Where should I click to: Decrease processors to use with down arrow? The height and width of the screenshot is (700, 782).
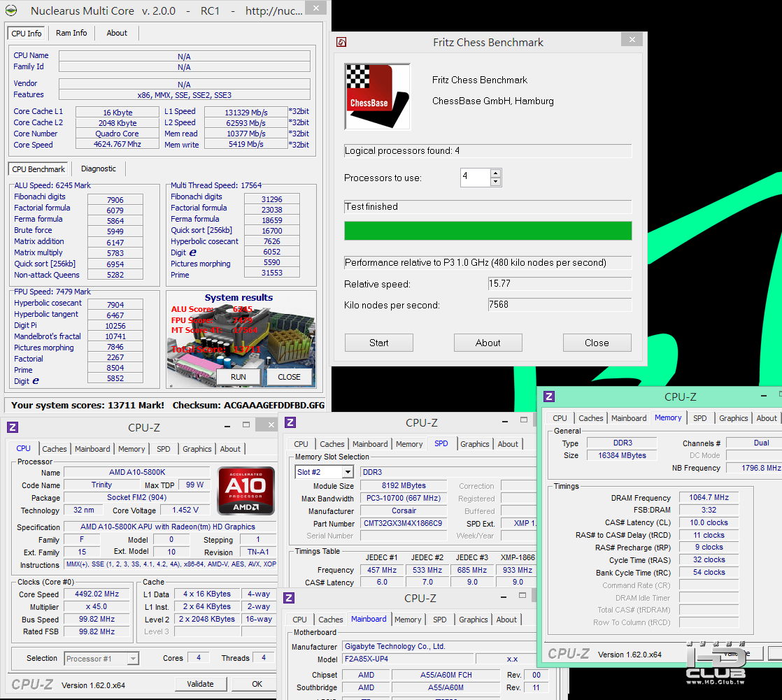coord(495,182)
